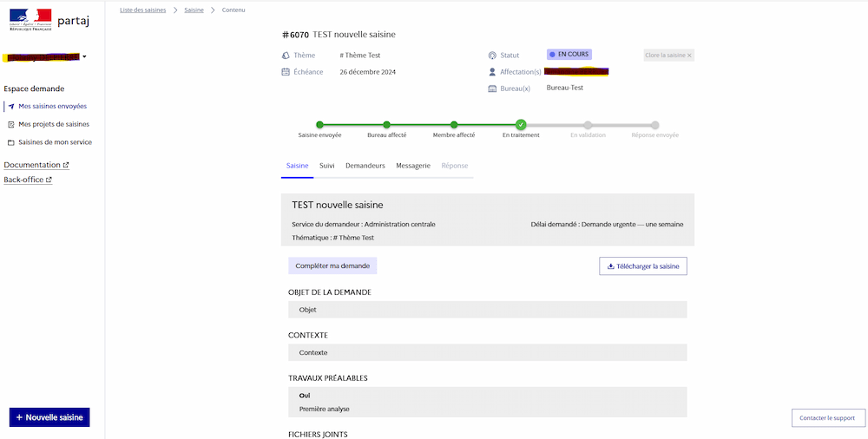Create a Nouvelle saisine
This screenshot has width=868, height=439.
point(49,417)
